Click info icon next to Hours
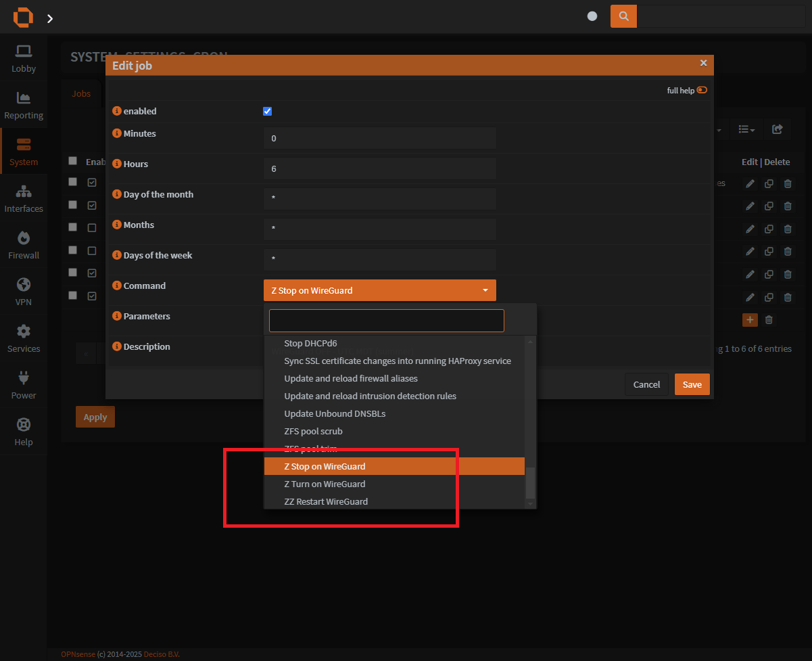Viewport: 812px width, 661px height. click(x=116, y=164)
